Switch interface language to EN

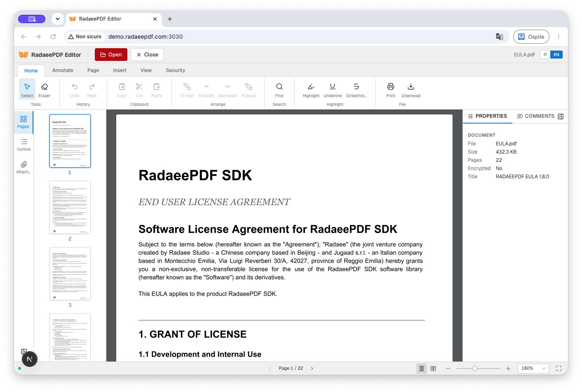pyautogui.click(x=556, y=55)
